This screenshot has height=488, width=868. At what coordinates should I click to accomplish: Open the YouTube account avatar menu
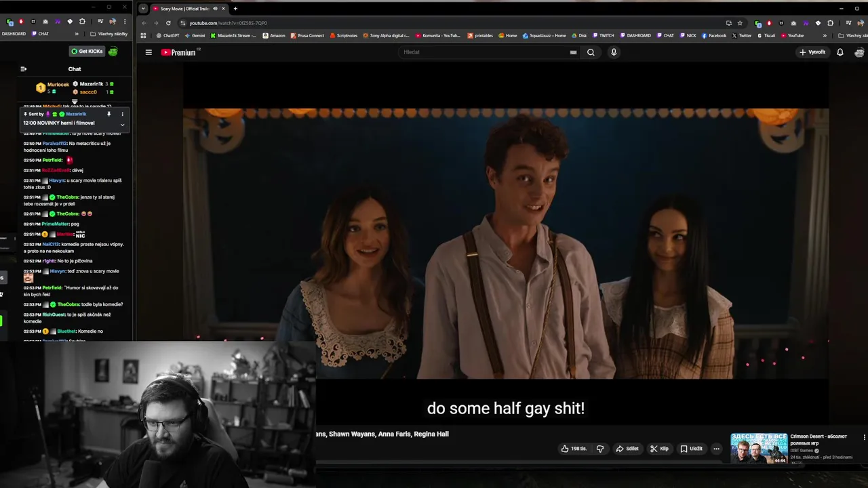coord(859,52)
